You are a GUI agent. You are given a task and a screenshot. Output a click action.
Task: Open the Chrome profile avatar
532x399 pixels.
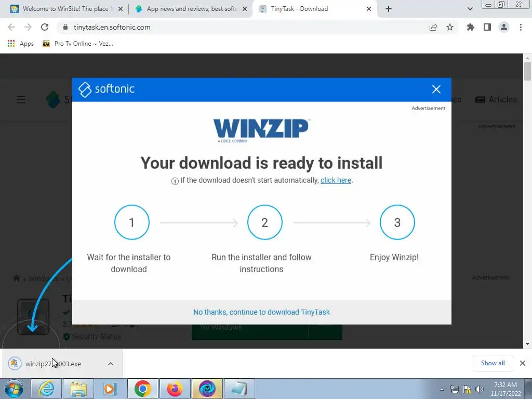[x=504, y=27]
